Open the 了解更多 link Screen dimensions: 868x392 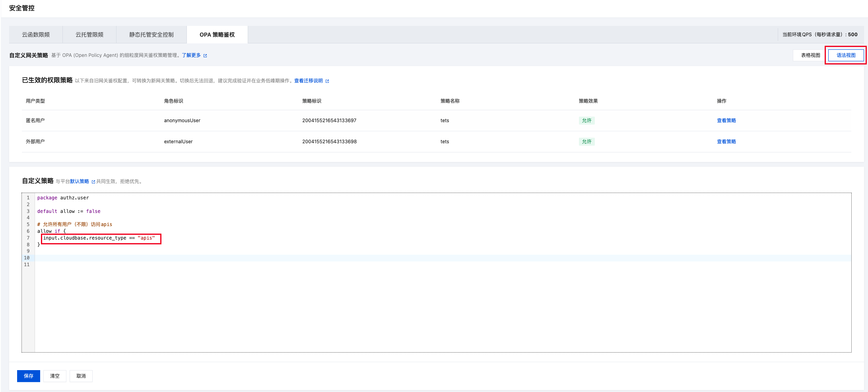(x=191, y=55)
